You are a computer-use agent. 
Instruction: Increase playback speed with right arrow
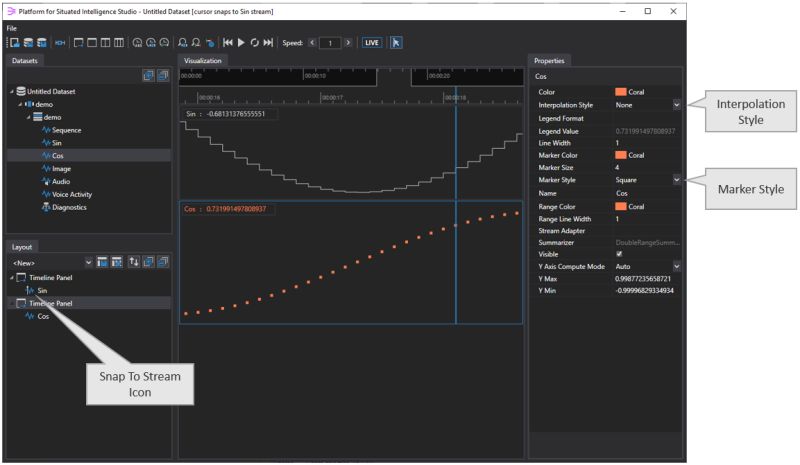[x=348, y=43]
